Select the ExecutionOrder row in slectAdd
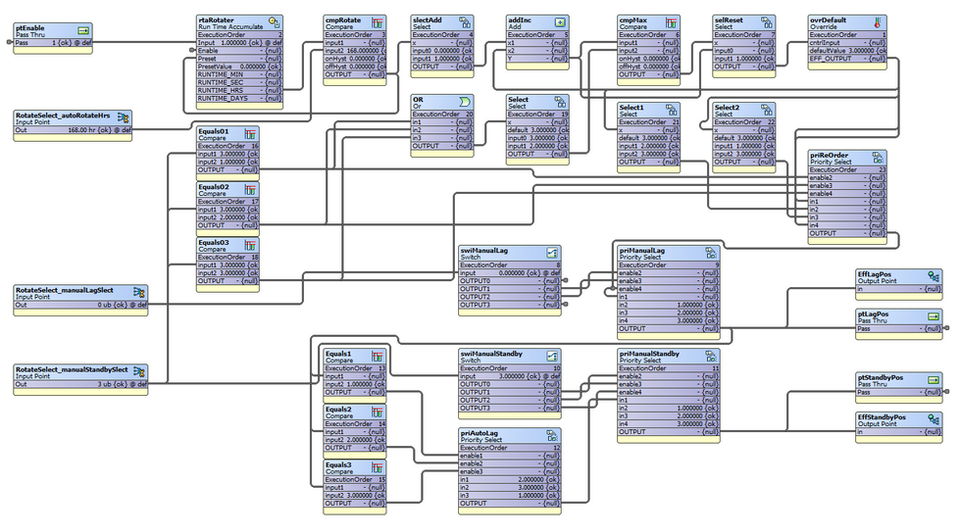Image resolution: width=960 pixels, height=528 pixels. pyautogui.click(x=443, y=35)
